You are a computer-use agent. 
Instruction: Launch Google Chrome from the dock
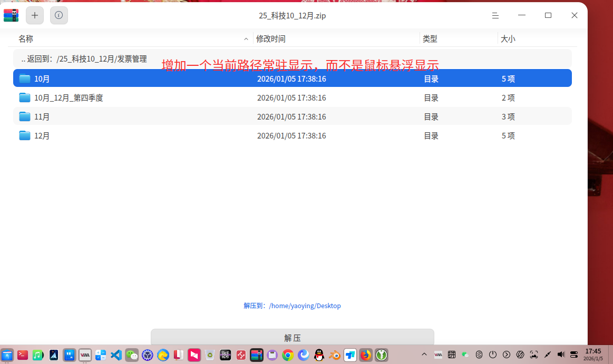tap(288, 355)
